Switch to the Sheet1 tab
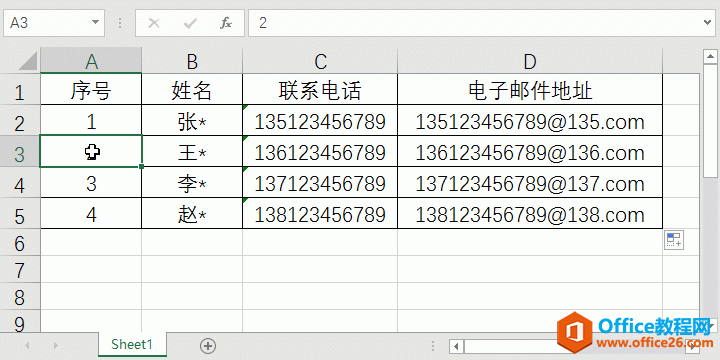 coord(132,344)
